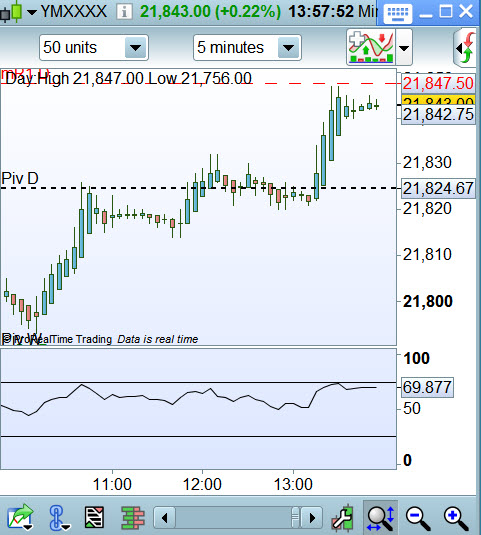Open the 5 minutes timeframe dropdown

pyautogui.click(x=247, y=47)
